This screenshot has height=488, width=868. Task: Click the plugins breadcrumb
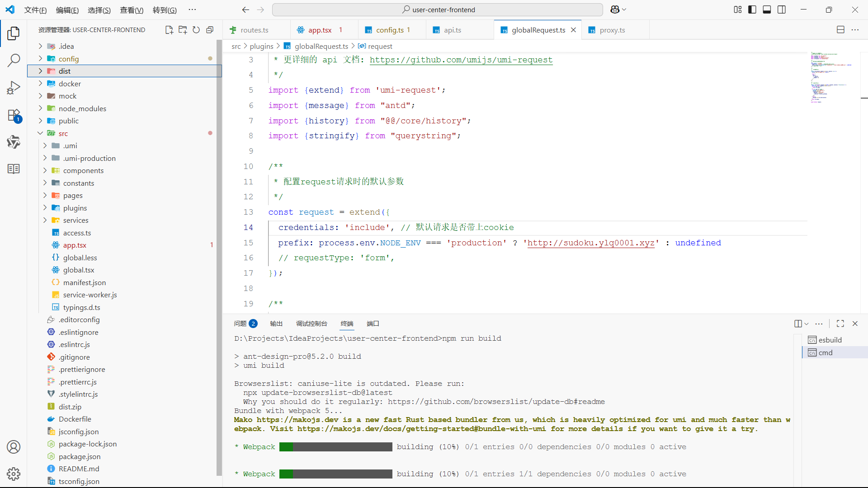click(x=261, y=46)
